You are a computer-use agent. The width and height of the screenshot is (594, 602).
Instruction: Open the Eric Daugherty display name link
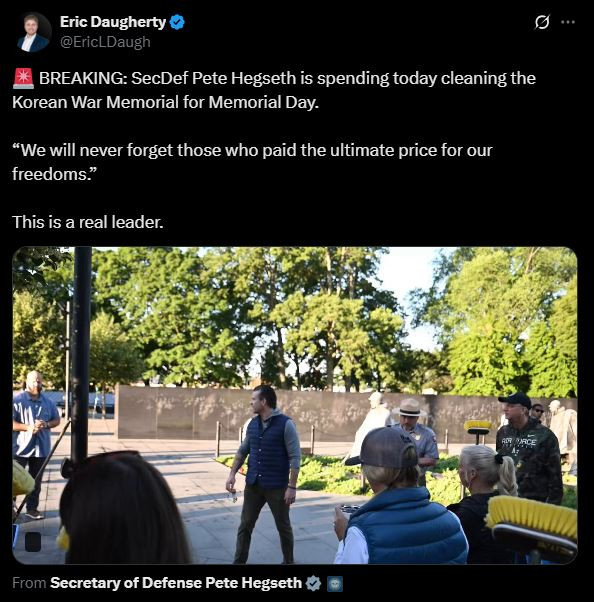[x=113, y=22]
